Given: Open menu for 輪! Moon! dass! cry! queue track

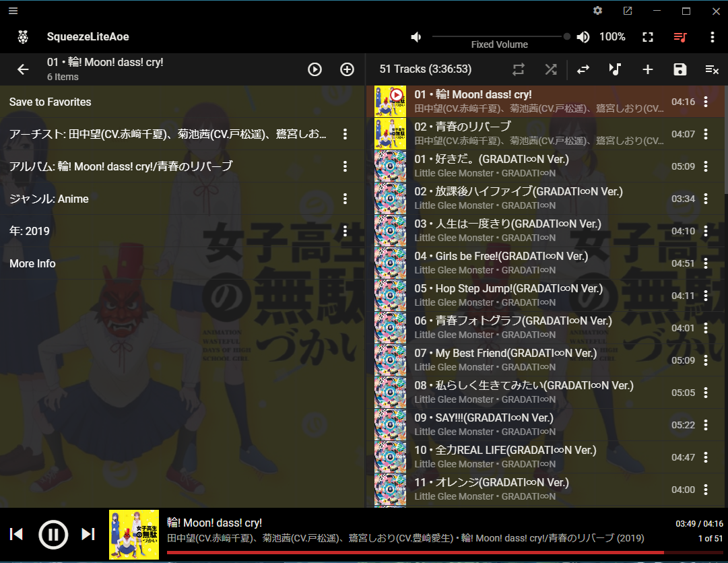Looking at the screenshot, I should [706, 102].
